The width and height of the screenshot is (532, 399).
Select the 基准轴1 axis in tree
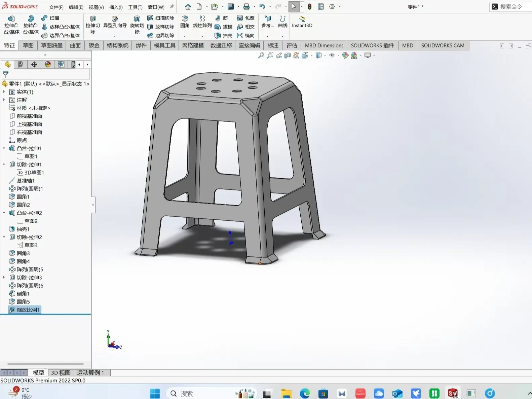(22, 181)
